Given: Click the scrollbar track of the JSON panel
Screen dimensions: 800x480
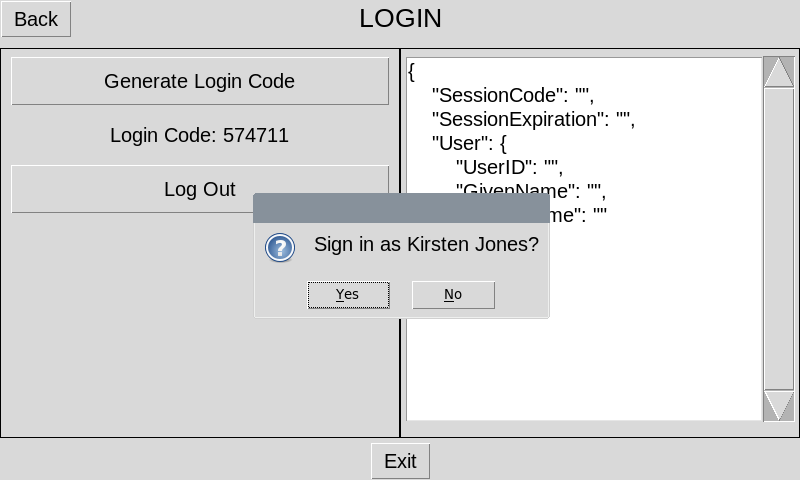Looking at the screenshot, I should tap(778, 240).
